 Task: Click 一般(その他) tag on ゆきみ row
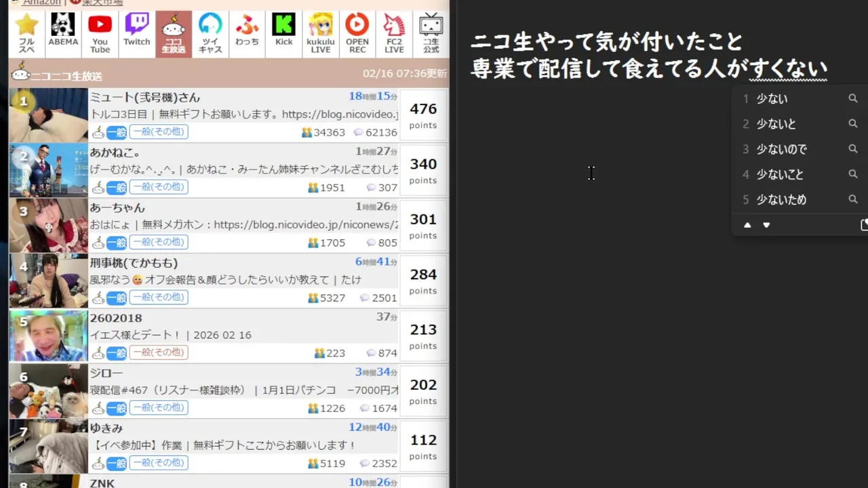(159, 463)
